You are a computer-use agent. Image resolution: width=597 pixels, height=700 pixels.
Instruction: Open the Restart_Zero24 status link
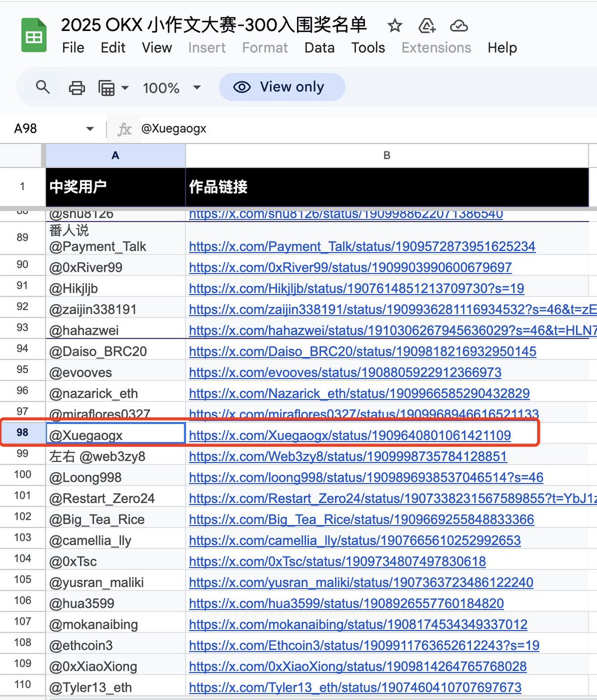click(393, 498)
